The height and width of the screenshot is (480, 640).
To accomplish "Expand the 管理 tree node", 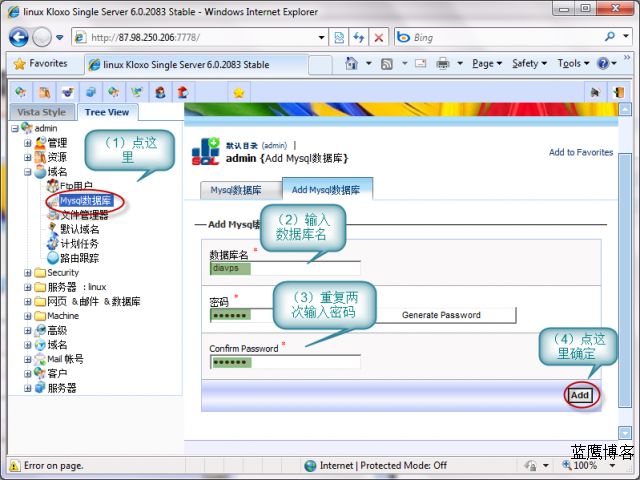I will (27, 143).
